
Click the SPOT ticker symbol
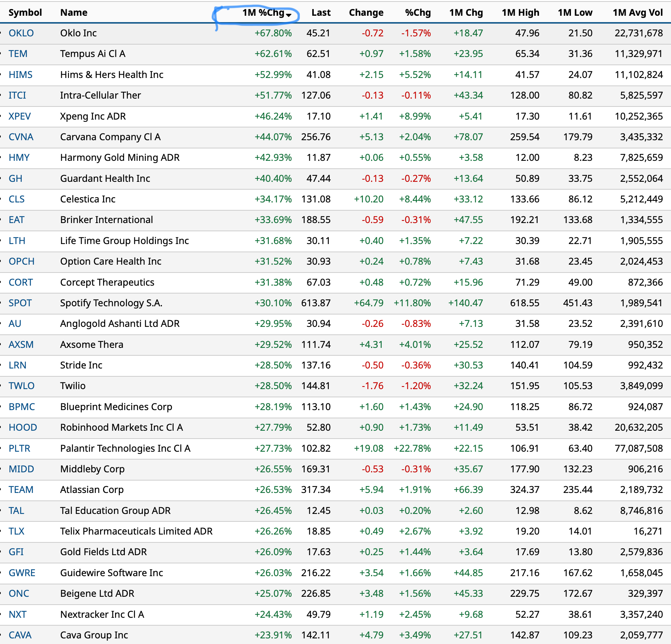click(20, 303)
